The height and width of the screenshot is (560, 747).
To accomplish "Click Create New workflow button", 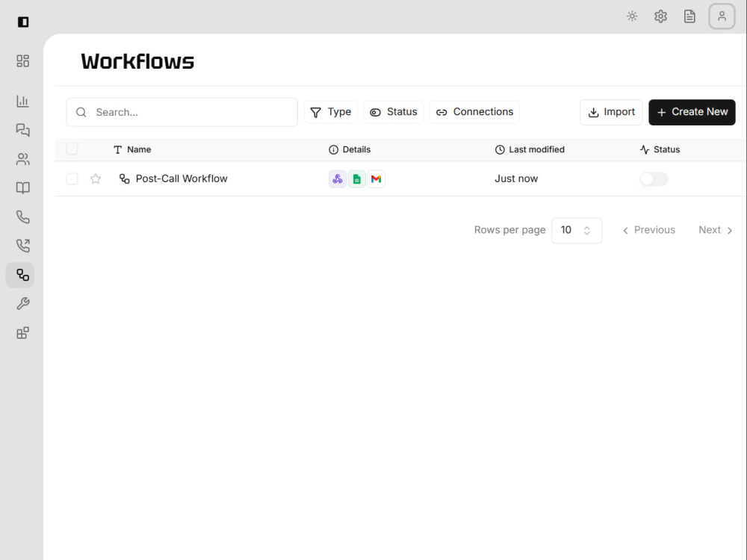I will [x=692, y=113].
